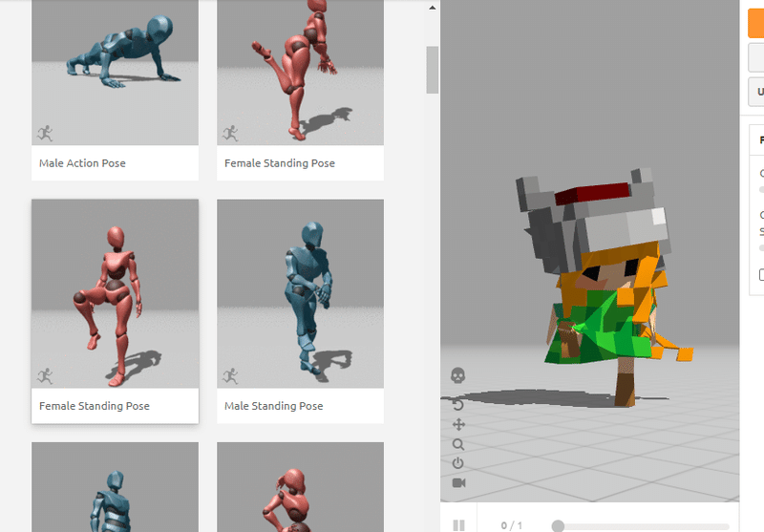Click the timeline slider handle
The image size is (764, 532).
tap(558, 526)
